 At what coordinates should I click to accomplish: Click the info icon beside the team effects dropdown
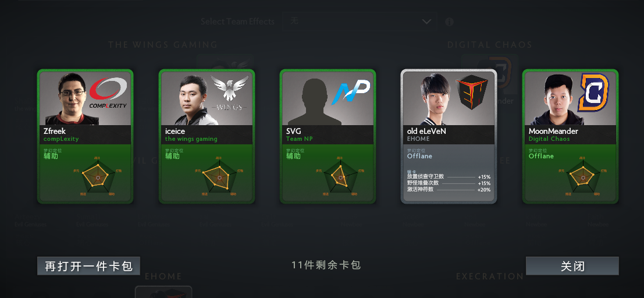point(449,22)
